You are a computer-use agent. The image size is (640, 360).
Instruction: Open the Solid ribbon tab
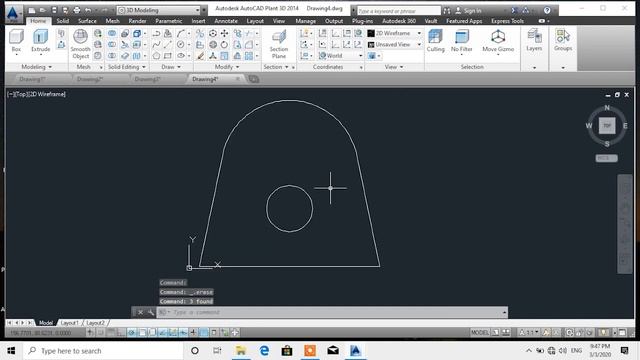[62, 21]
